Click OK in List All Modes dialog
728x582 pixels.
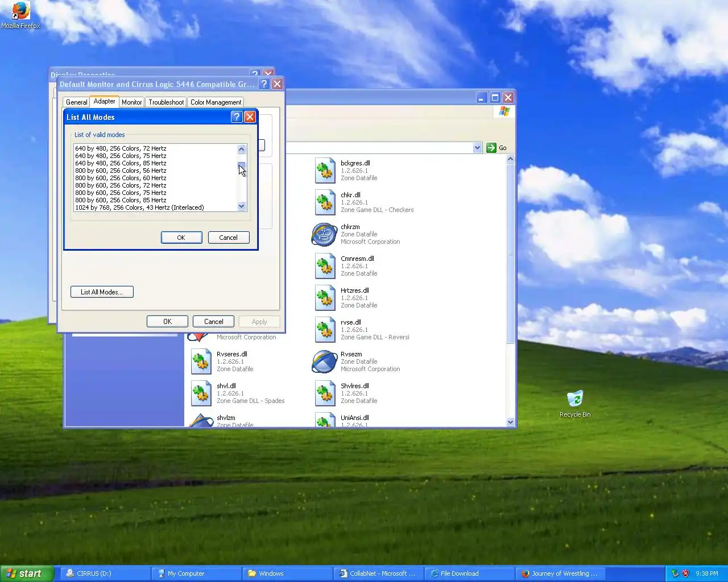[x=181, y=238]
